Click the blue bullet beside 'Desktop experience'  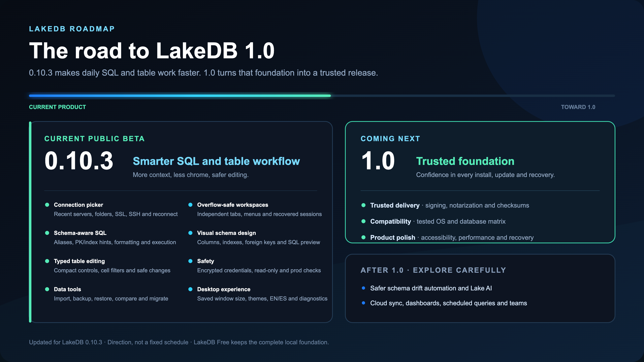[x=190, y=289]
